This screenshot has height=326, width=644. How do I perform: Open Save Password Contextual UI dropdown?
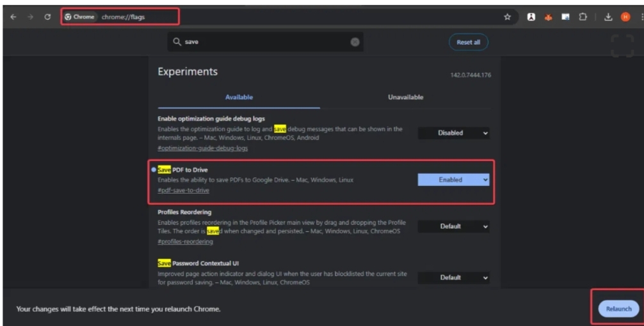(x=454, y=277)
